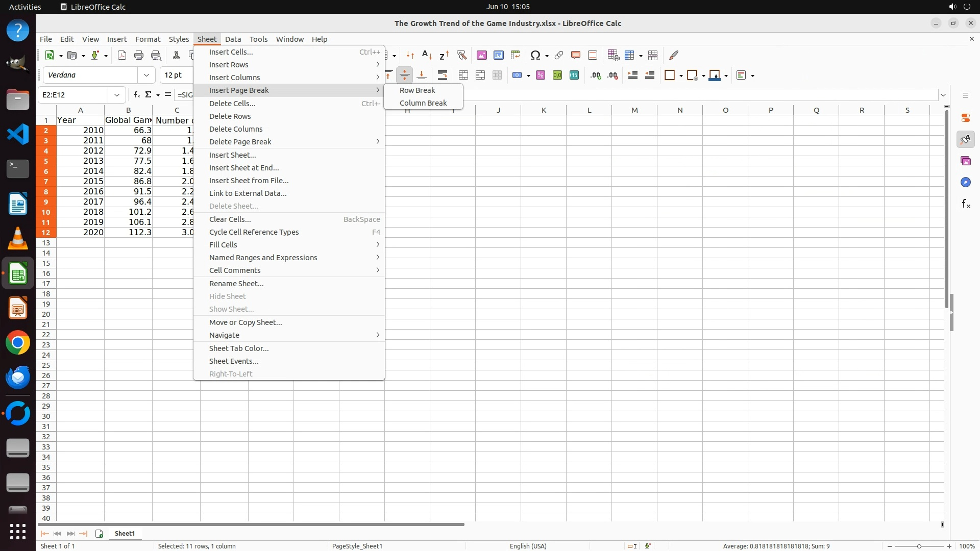Toggle Center Vertically alignment button
Image resolution: width=980 pixels, height=551 pixels.
[x=404, y=76]
